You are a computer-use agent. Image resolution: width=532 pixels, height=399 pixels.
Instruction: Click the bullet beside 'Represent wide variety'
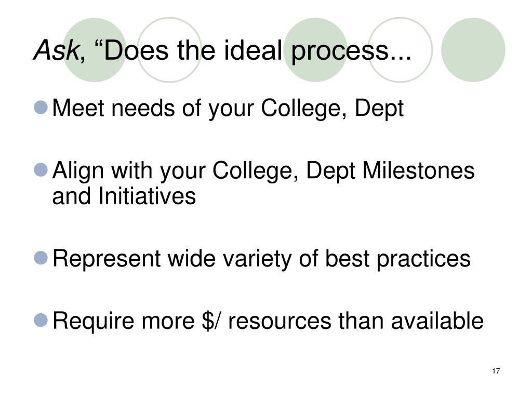coord(41,258)
